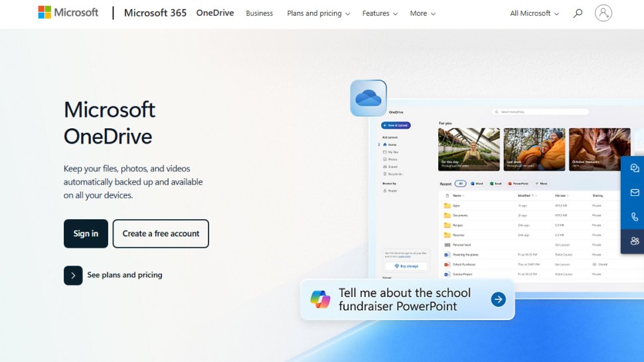Image resolution: width=644 pixels, height=362 pixels.
Task: Click the Copilot logo in prompt card
Action: [321, 299]
